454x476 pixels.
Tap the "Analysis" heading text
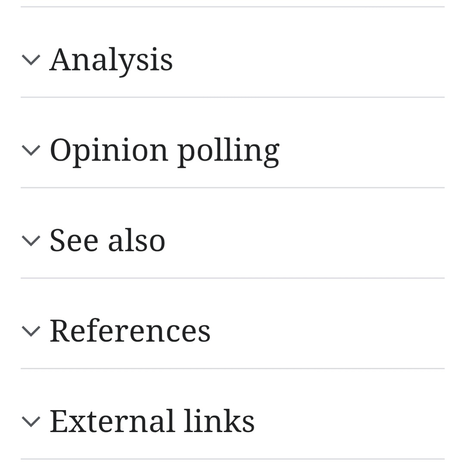[111, 59]
